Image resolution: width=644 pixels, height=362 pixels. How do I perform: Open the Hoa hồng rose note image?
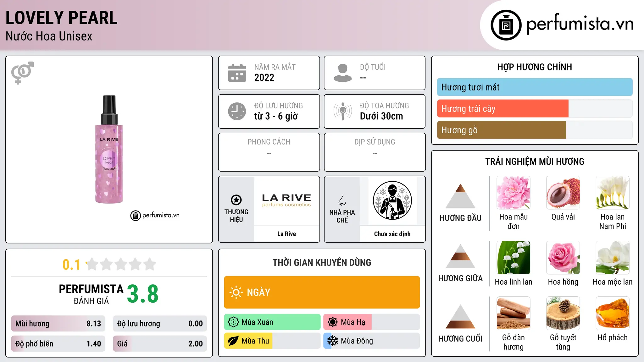[563, 258]
